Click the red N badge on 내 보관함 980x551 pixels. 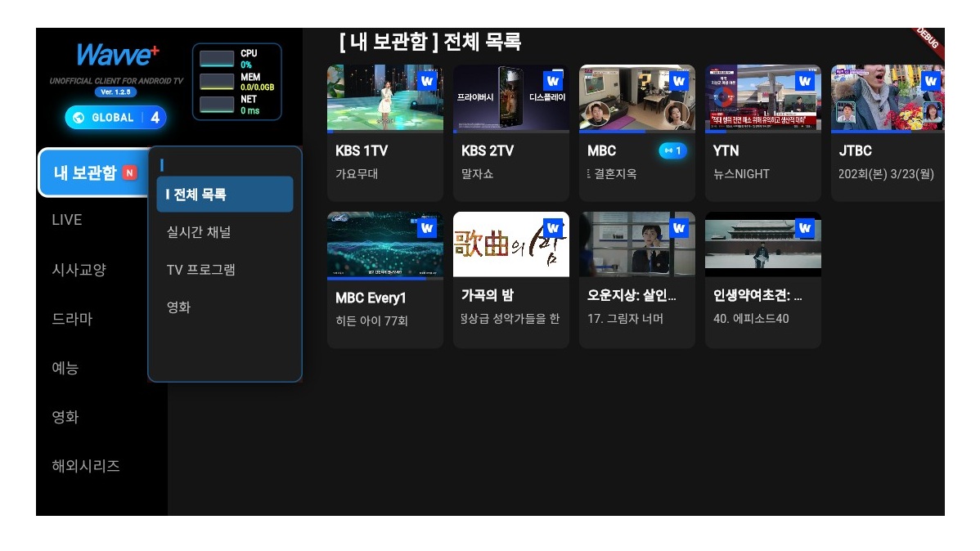[129, 173]
